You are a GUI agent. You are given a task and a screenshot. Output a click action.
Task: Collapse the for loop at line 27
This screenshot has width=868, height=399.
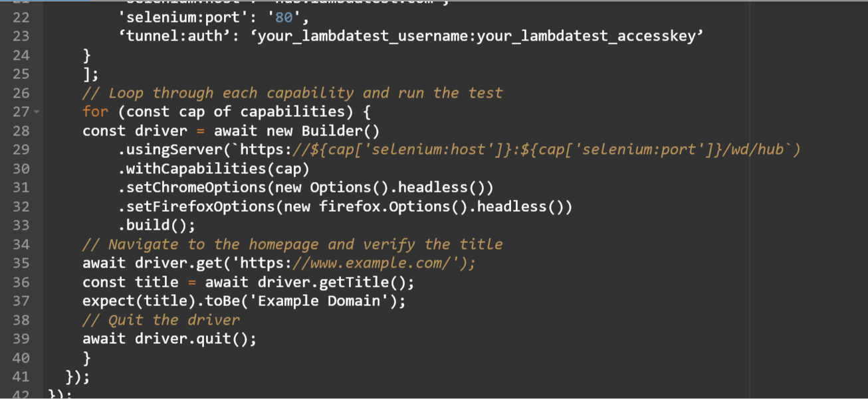(37, 112)
